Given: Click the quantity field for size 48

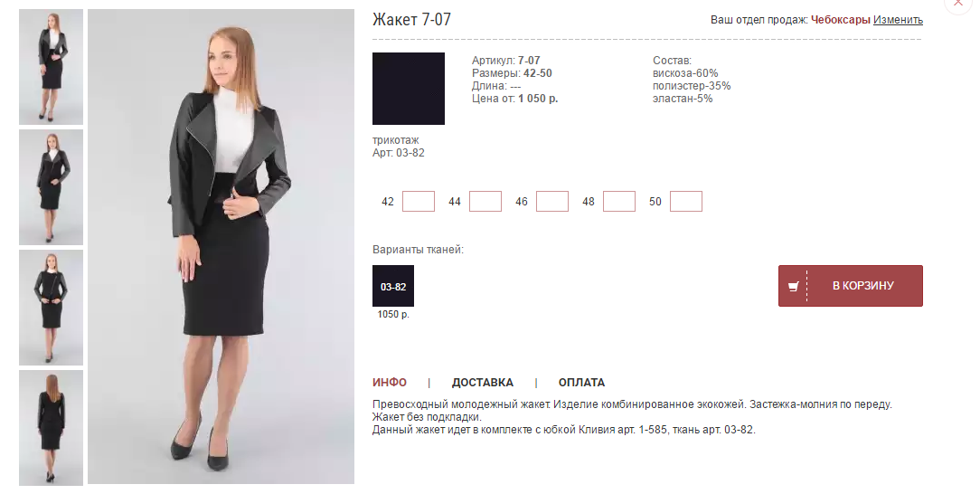Looking at the screenshot, I should (x=618, y=202).
